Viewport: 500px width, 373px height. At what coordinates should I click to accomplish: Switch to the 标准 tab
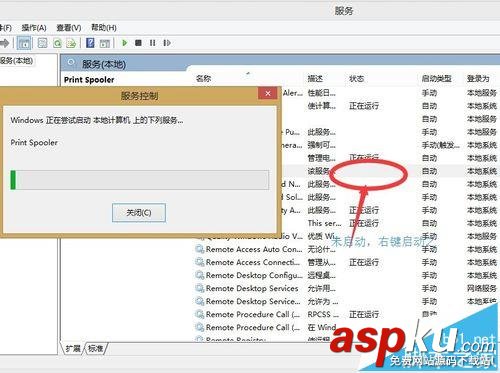[96, 349]
